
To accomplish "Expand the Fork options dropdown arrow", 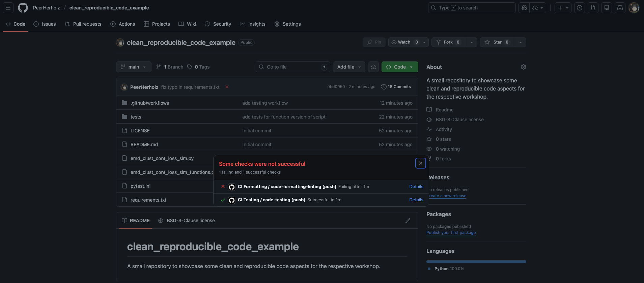I will [472, 42].
